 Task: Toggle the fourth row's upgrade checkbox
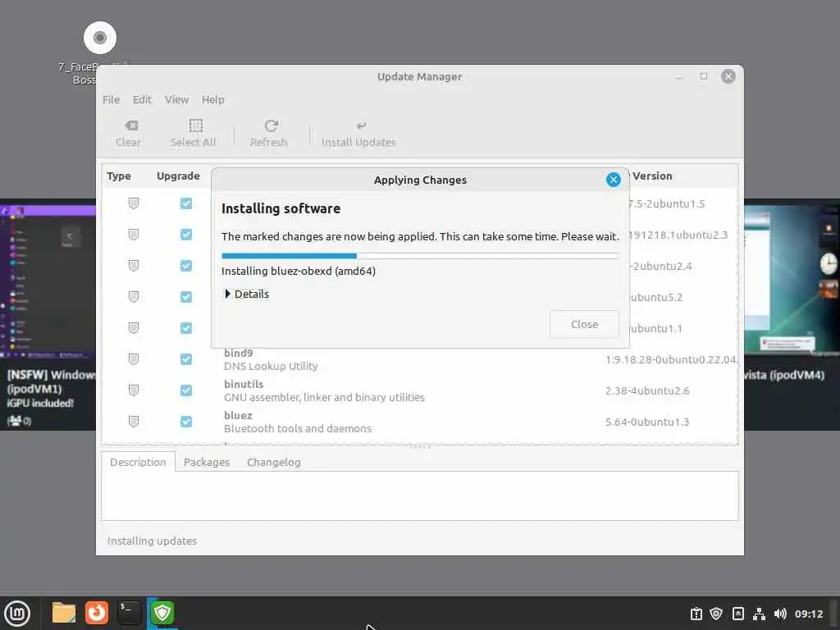coord(186,296)
